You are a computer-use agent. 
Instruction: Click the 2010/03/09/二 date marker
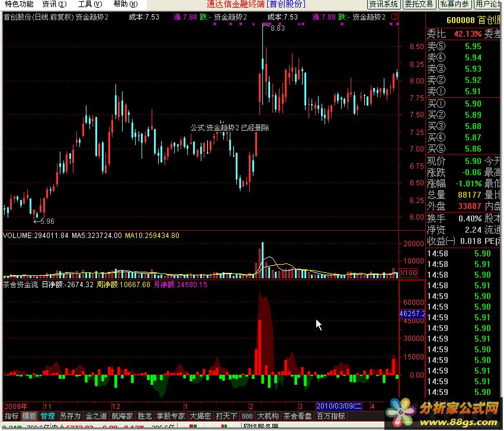point(339,406)
